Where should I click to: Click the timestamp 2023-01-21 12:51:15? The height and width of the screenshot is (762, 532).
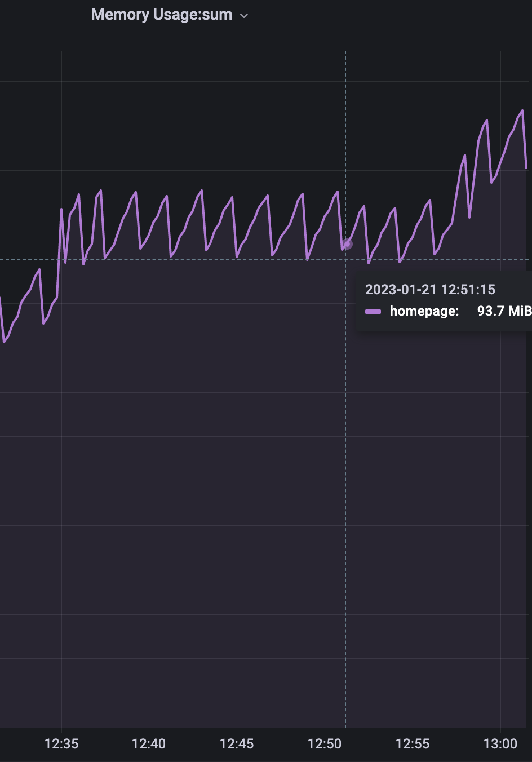tap(431, 290)
